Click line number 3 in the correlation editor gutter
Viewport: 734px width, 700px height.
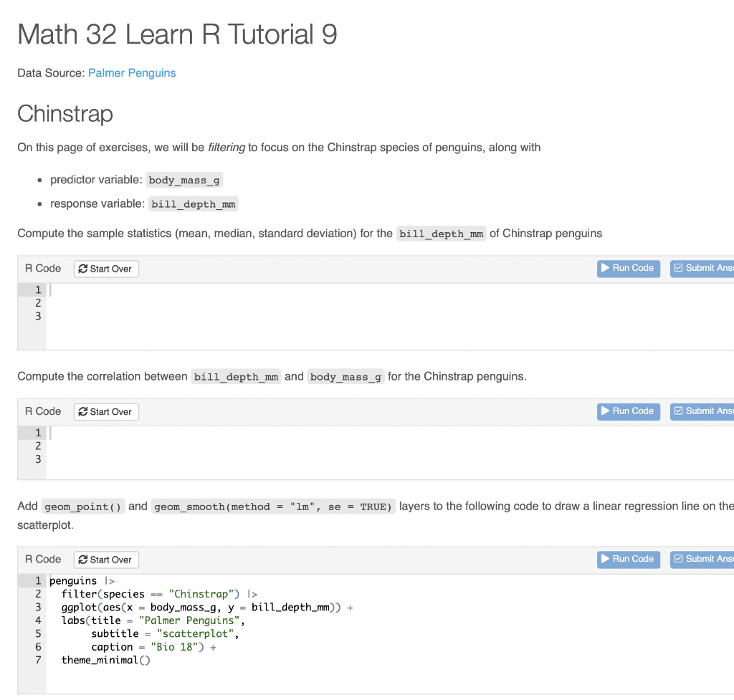[x=37, y=459]
